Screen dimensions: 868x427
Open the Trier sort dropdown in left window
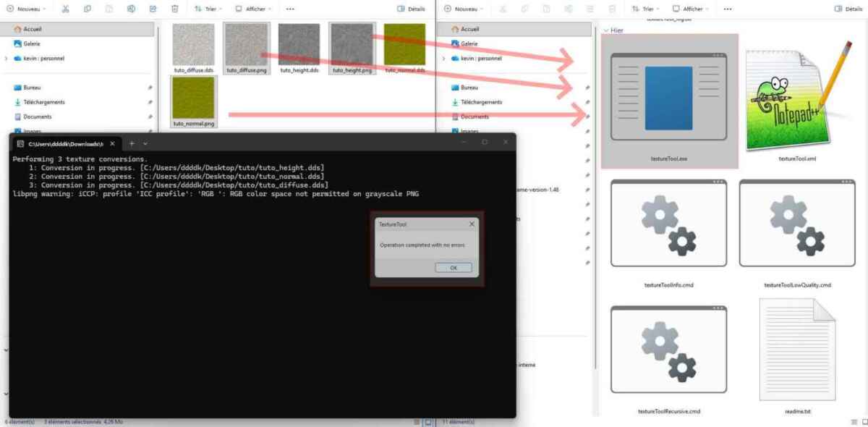[x=209, y=9]
